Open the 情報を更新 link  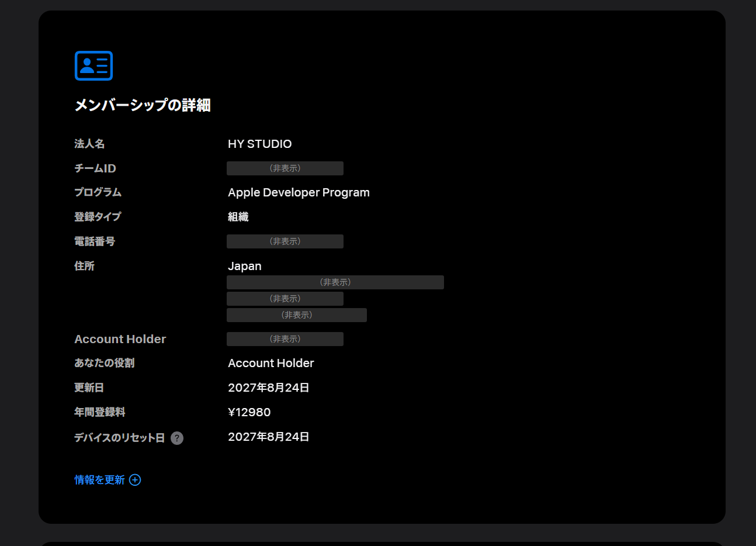point(99,480)
